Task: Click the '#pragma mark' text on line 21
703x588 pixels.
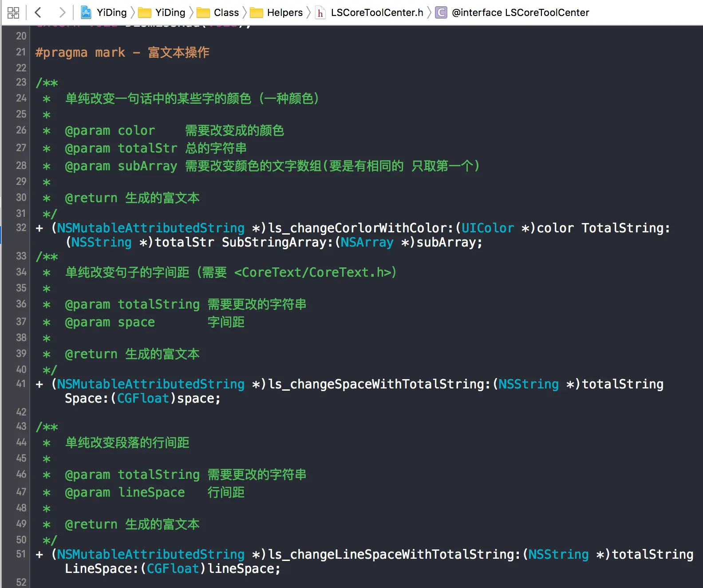Action: (x=80, y=52)
